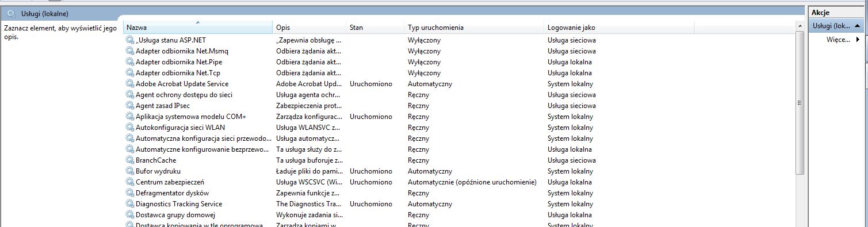Viewport: 868px width, 227px height.
Task: Click gear icon of Diagnostics Tracking Service
Action: coord(129,204)
